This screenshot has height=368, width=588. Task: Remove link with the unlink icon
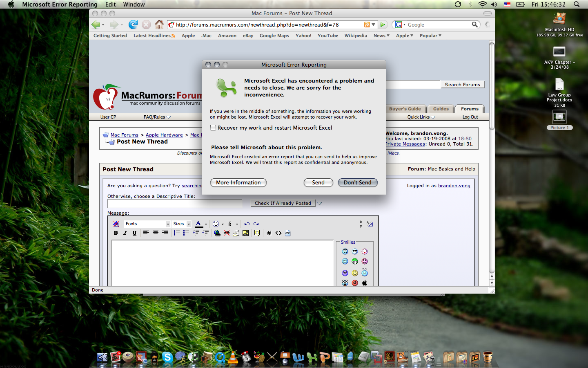tap(227, 233)
